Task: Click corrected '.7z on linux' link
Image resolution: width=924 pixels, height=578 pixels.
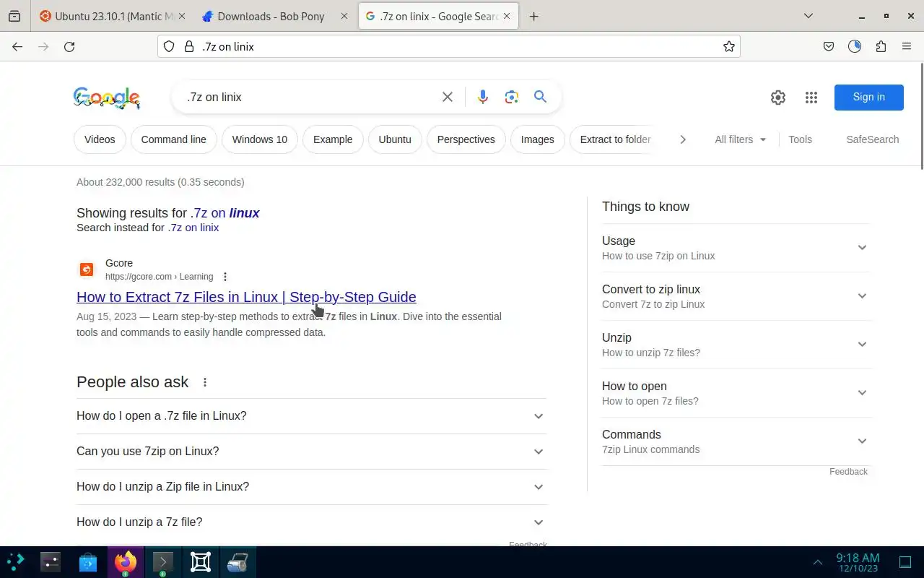Action: 225,213
